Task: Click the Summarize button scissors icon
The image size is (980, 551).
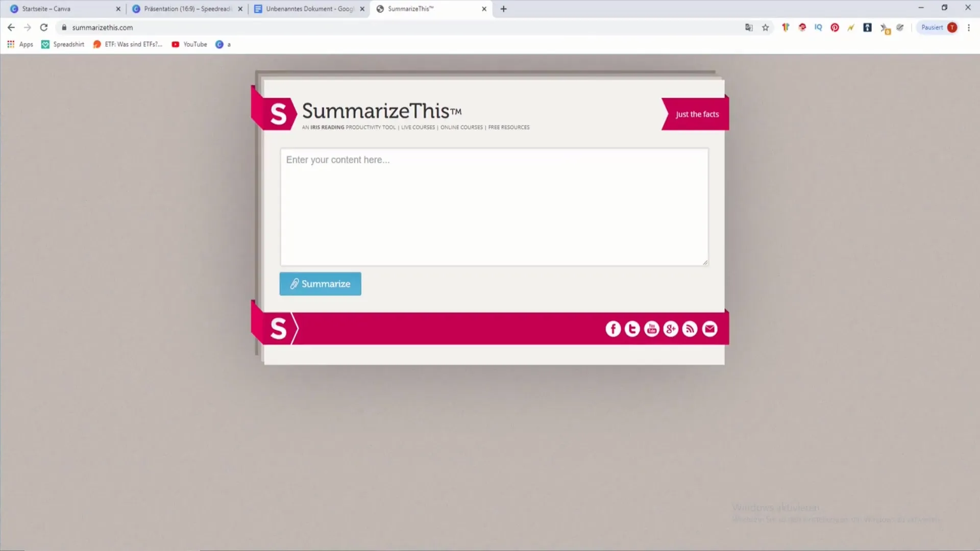Action: (x=294, y=283)
